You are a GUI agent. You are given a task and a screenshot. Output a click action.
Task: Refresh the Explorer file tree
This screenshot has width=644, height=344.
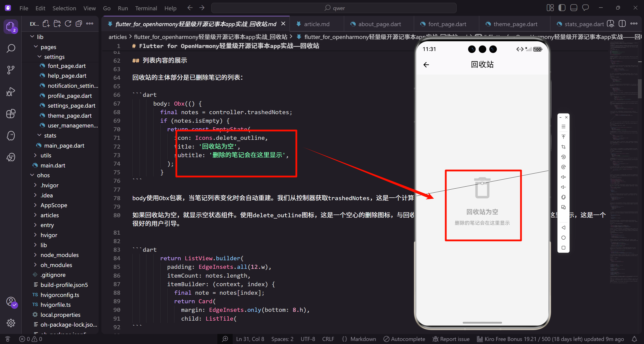[68, 24]
